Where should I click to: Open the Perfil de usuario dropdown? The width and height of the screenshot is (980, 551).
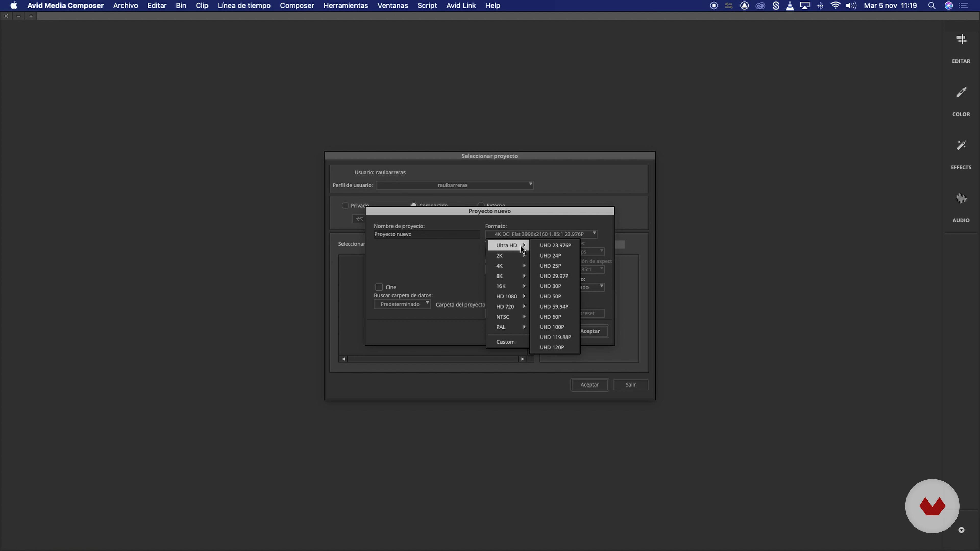pos(455,185)
